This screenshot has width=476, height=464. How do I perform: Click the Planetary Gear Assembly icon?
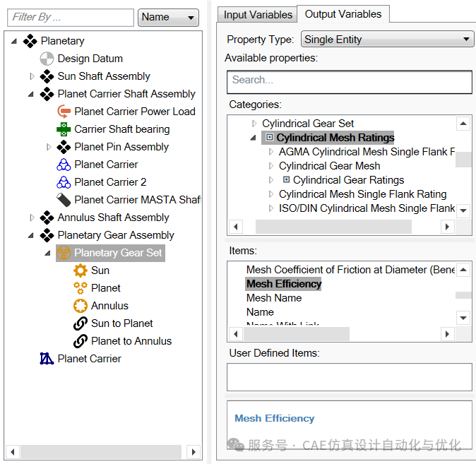47,235
